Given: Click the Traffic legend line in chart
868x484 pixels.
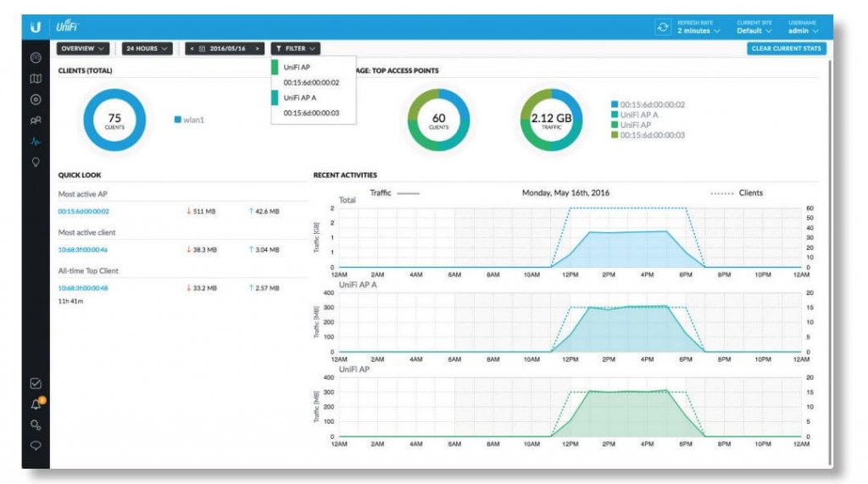Looking at the screenshot, I should 409,193.
